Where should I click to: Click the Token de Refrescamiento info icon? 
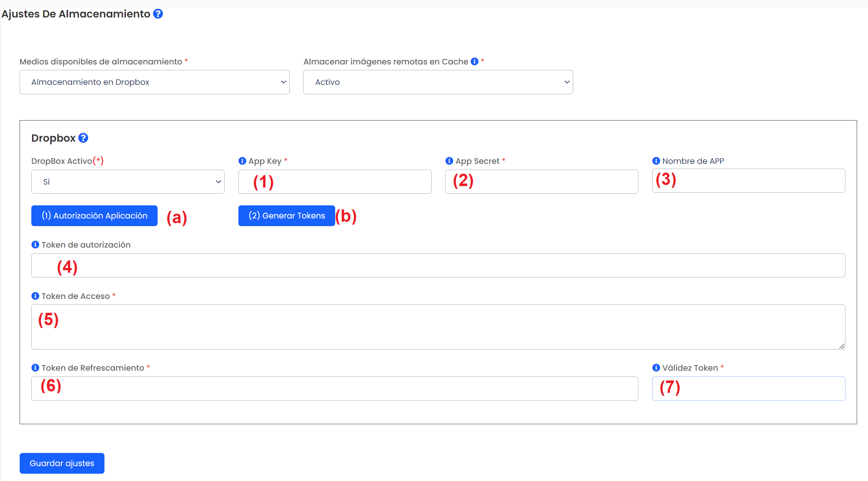tap(35, 368)
